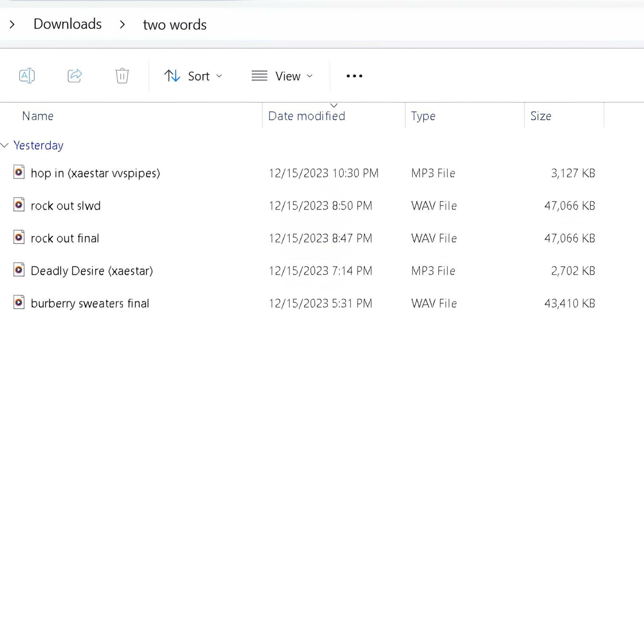Screen dimensions: 644x644
Task: Sort by the Size column header
Action: (541, 116)
